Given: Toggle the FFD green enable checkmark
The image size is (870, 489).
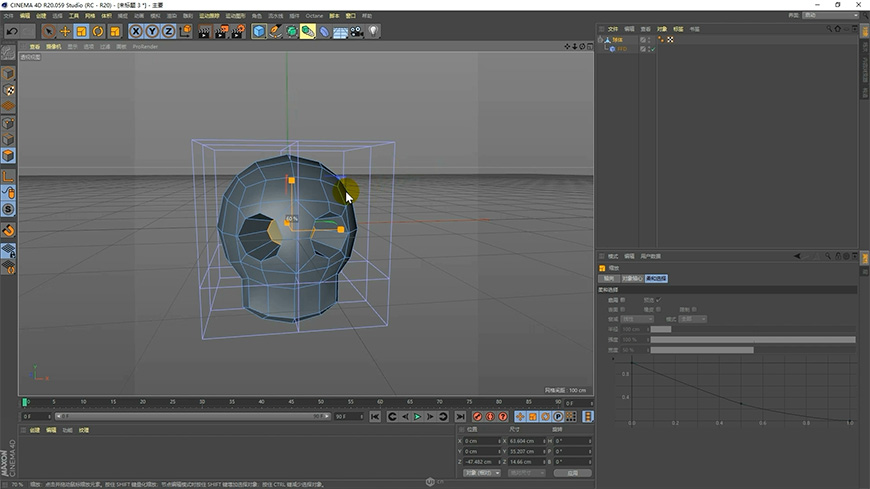Looking at the screenshot, I should click(652, 49).
